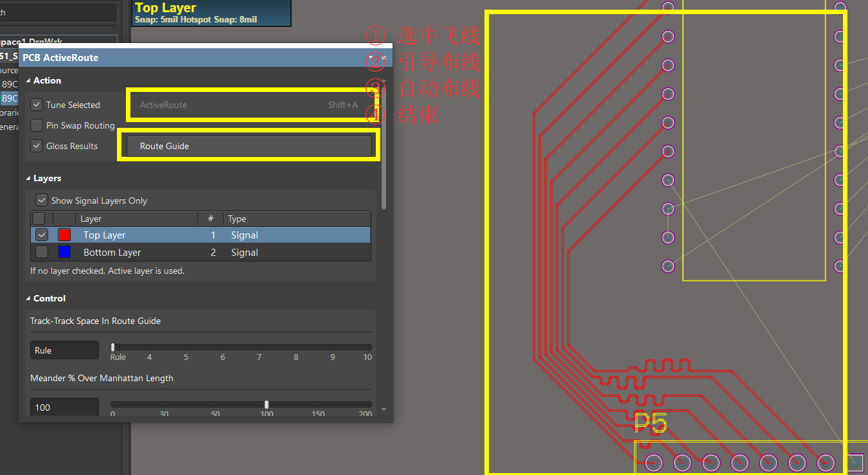868x475 pixels.
Task: Uncheck Show Signal Layers Only
Action: pos(41,200)
